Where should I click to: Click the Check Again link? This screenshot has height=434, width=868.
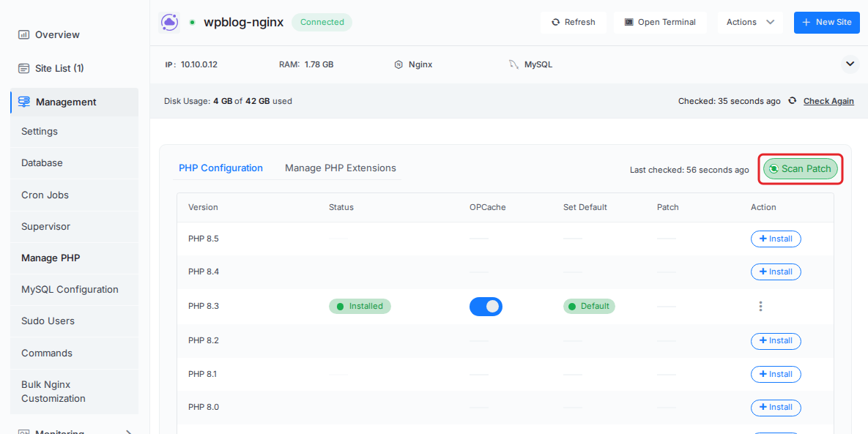pos(828,101)
